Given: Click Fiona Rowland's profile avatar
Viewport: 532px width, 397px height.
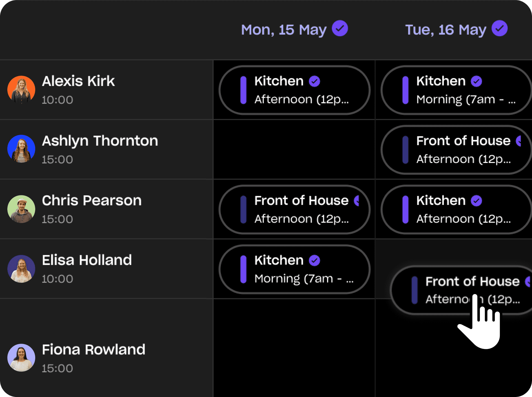Looking at the screenshot, I should (x=21, y=358).
